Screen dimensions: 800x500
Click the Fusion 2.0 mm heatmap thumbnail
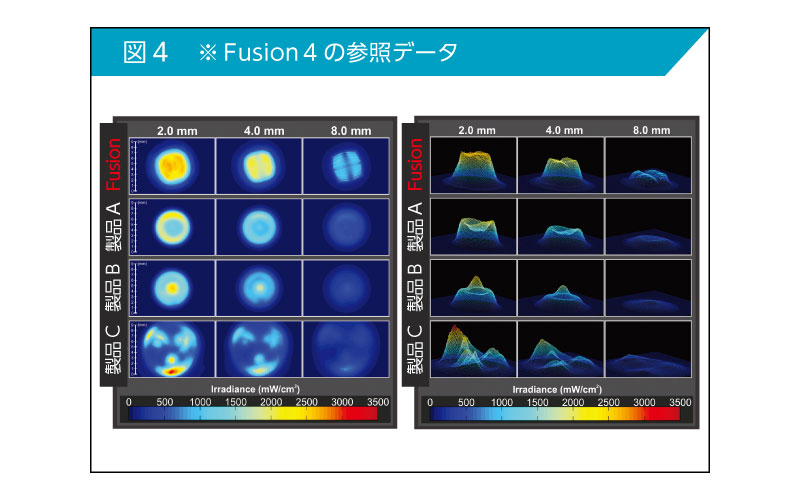172,166
